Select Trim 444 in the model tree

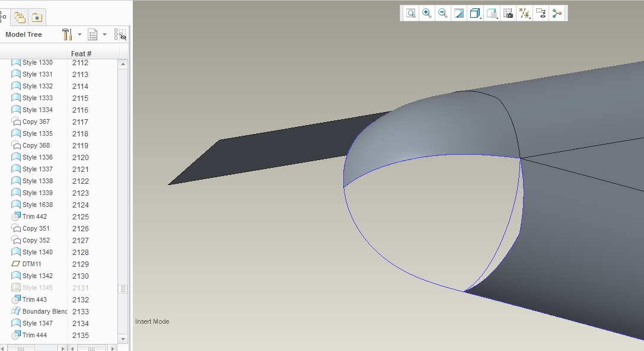34,336
